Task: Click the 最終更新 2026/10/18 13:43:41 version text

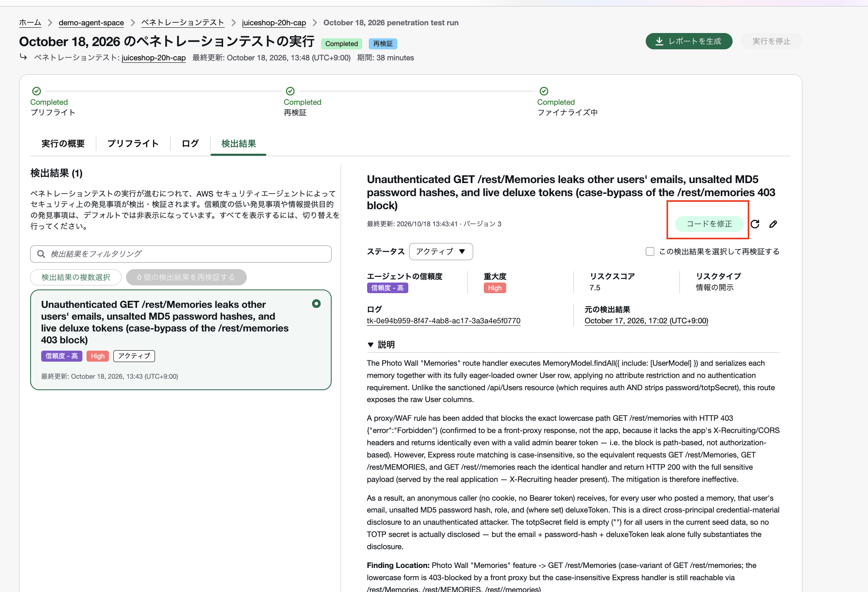Action: click(434, 224)
